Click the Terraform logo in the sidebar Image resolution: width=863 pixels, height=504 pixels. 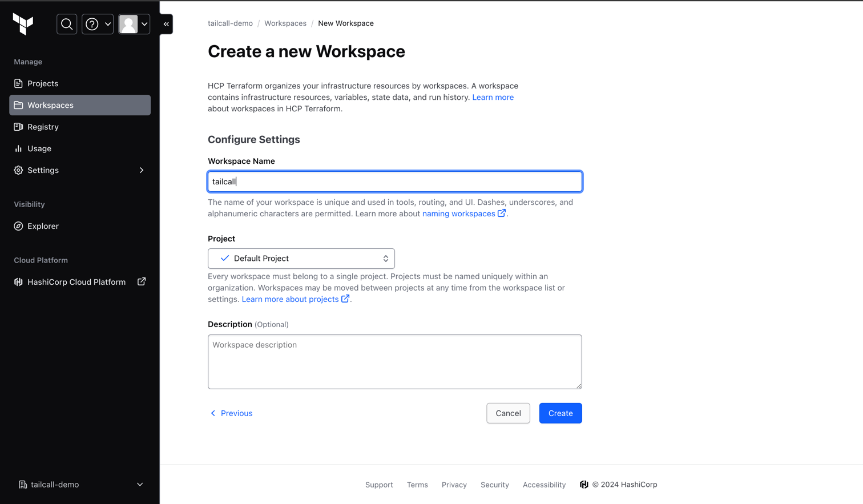[23, 24]
